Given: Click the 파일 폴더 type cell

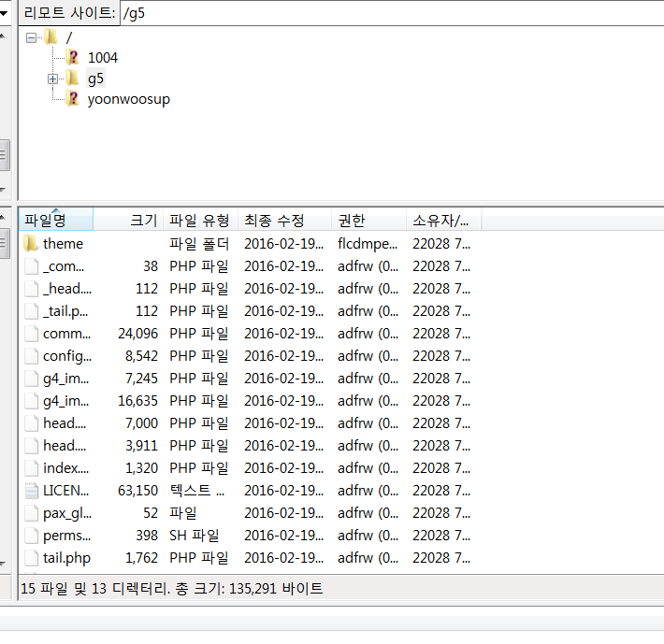Looking at the screenshot, I should click(x=199, y=244).
